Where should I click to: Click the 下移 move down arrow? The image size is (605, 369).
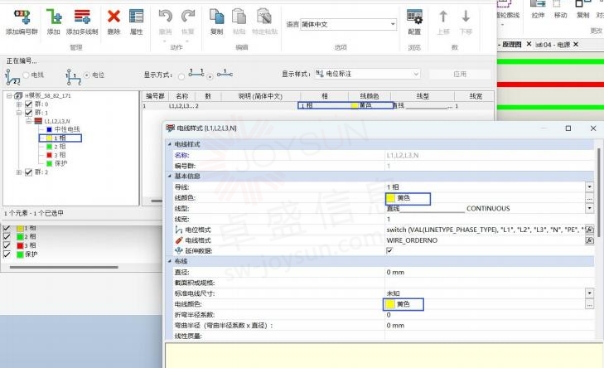coord(466,16)
